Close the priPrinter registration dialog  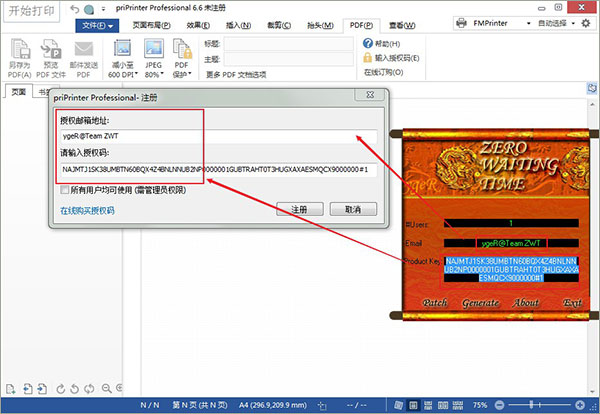click(x=370, y=95)
